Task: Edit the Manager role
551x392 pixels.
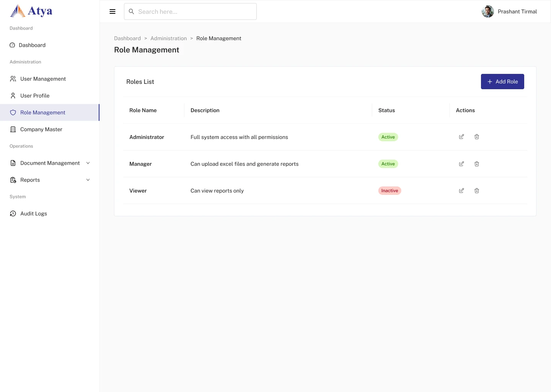Action: [x=461, y=164]
